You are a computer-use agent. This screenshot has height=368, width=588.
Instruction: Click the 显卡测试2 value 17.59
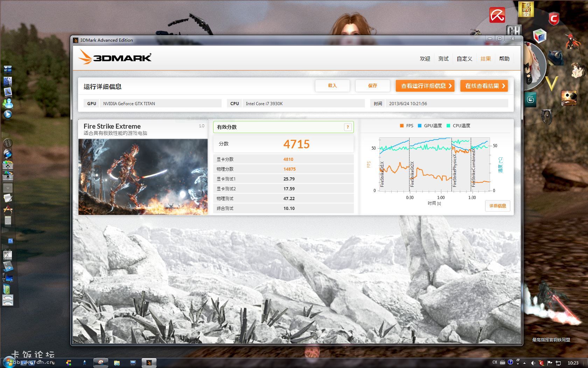click(x=289, y=189)
